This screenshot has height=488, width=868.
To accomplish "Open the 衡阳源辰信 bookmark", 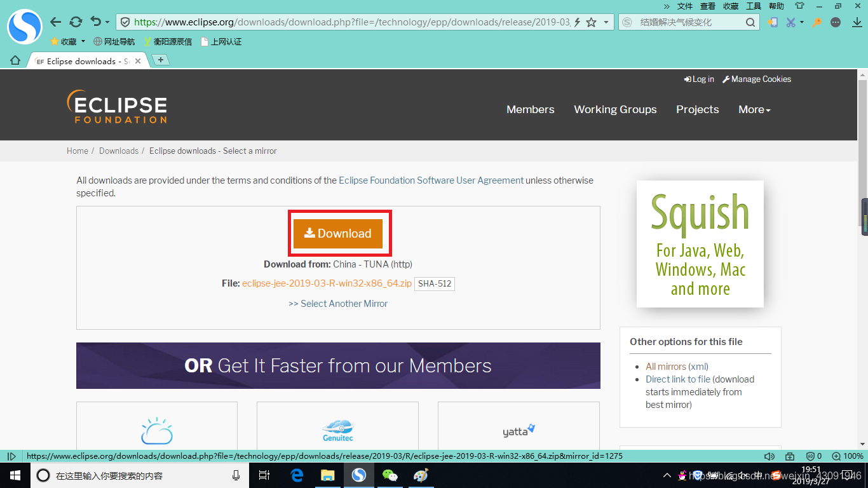I will [x=168, y=41].
